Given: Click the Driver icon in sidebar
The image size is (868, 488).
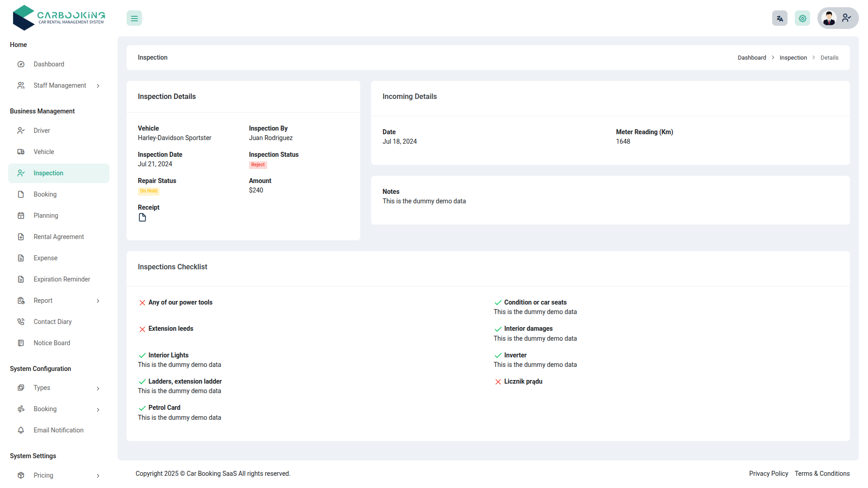Looking at the screenshot, I should pyautogui.click(x=21, y=131).
